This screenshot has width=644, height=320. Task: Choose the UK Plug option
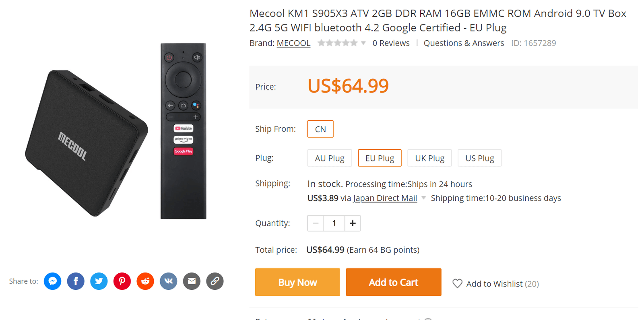click(429, 158)
